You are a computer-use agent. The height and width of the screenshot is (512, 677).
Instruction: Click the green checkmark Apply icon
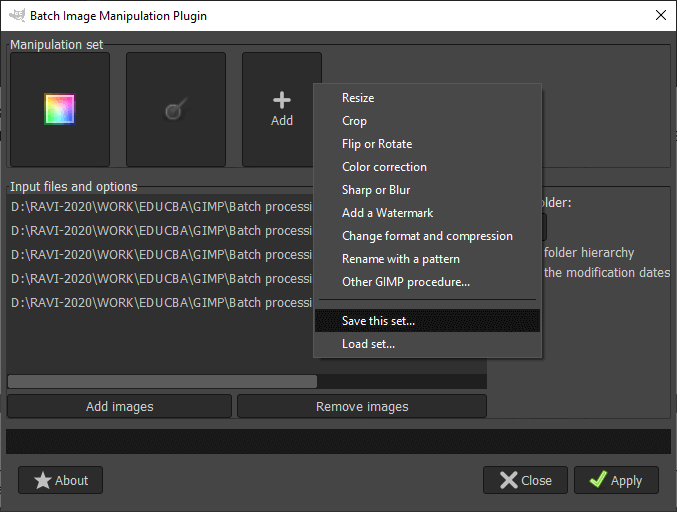tap(599, 480)
